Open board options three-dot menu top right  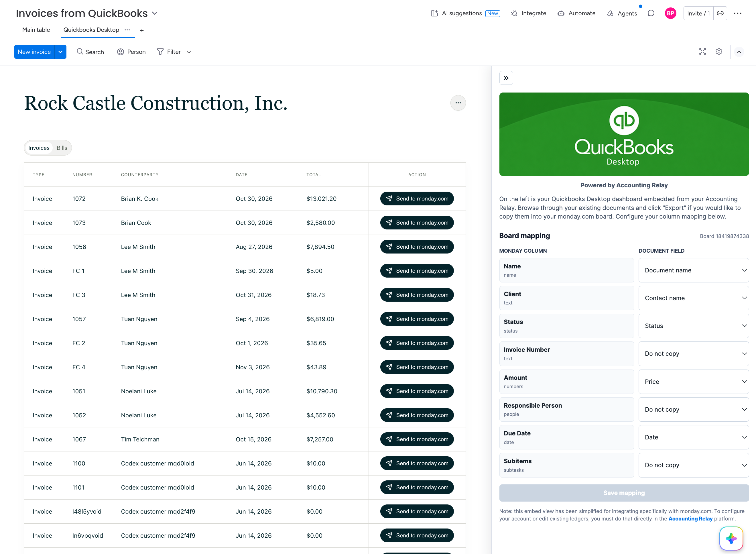tap(738, 13)
